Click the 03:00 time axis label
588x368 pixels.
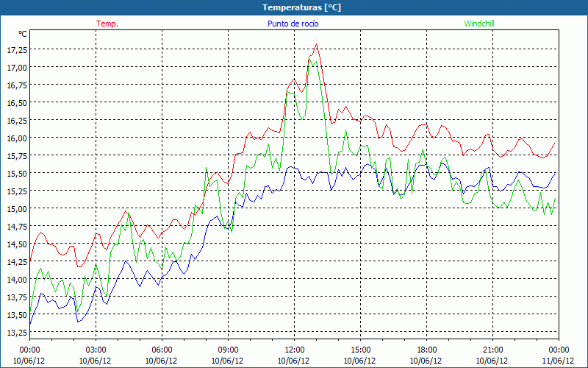pos(96,350)
